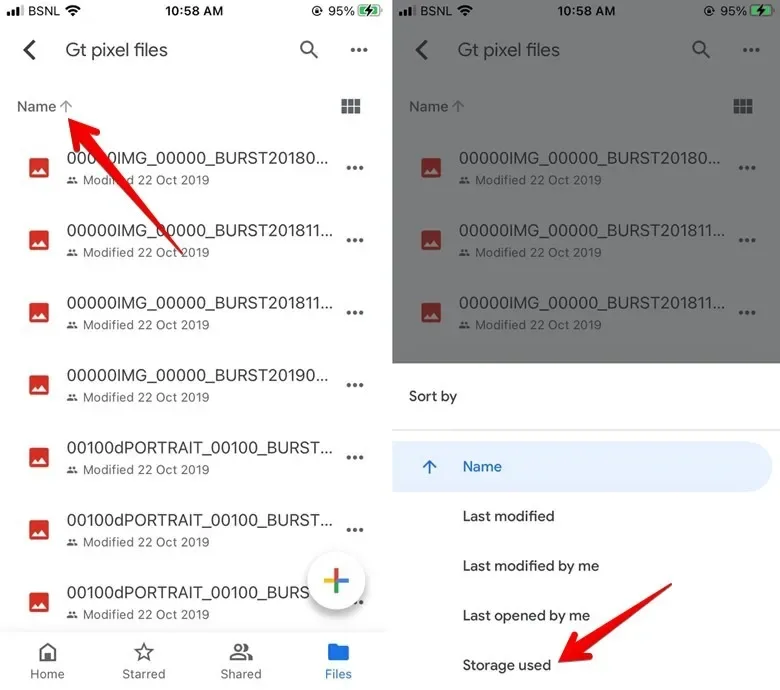Open more options for BURST20190 file

[x=355, y=385]
